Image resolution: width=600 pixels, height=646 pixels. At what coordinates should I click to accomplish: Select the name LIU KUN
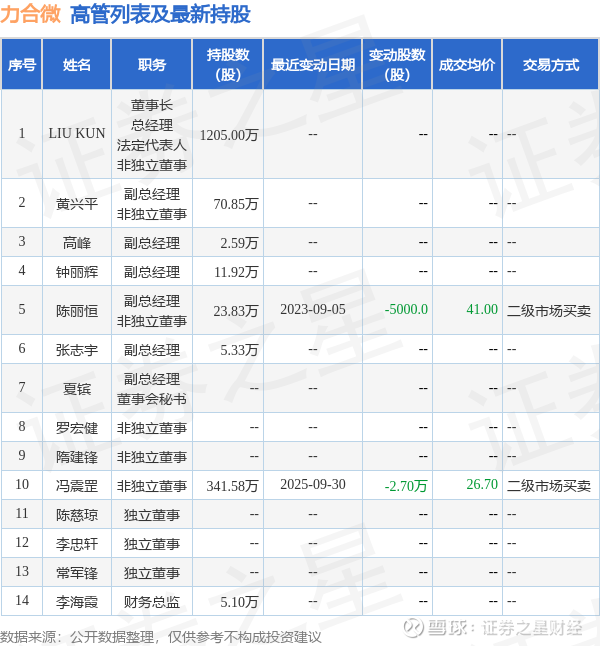pyautogui.click(x=77, y=133)
